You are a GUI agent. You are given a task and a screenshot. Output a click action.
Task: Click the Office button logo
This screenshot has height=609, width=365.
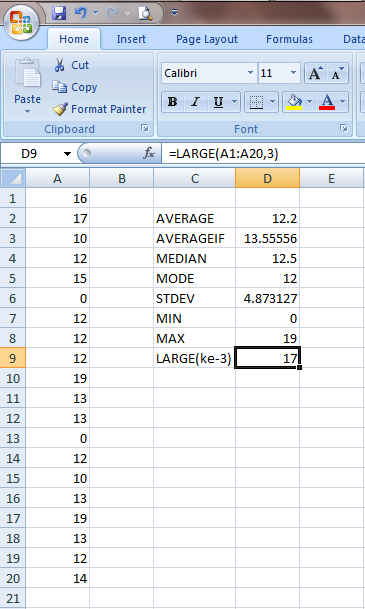point(21,21)
